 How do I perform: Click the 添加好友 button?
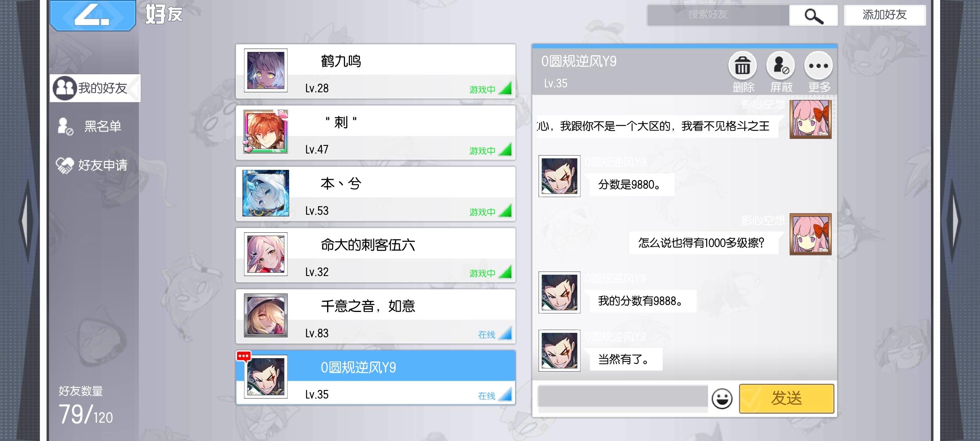click(884, 15)
